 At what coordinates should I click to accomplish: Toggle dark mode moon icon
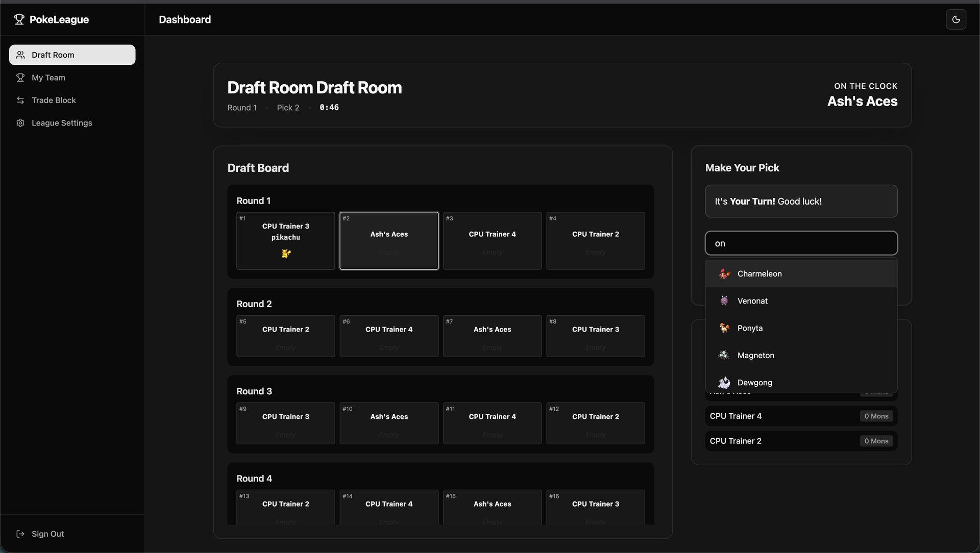pos(955,19)
